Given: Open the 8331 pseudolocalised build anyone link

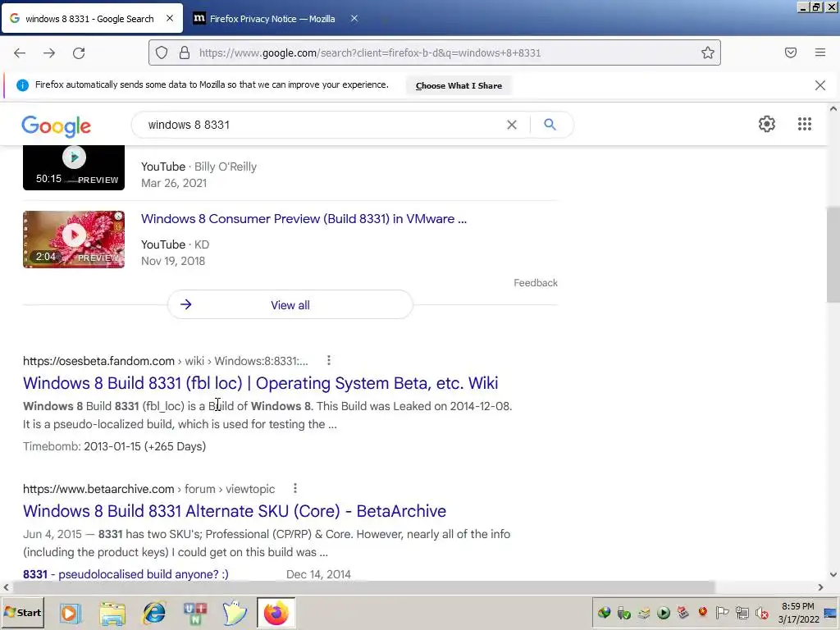Looking at the screenshot, I should 126,574.
